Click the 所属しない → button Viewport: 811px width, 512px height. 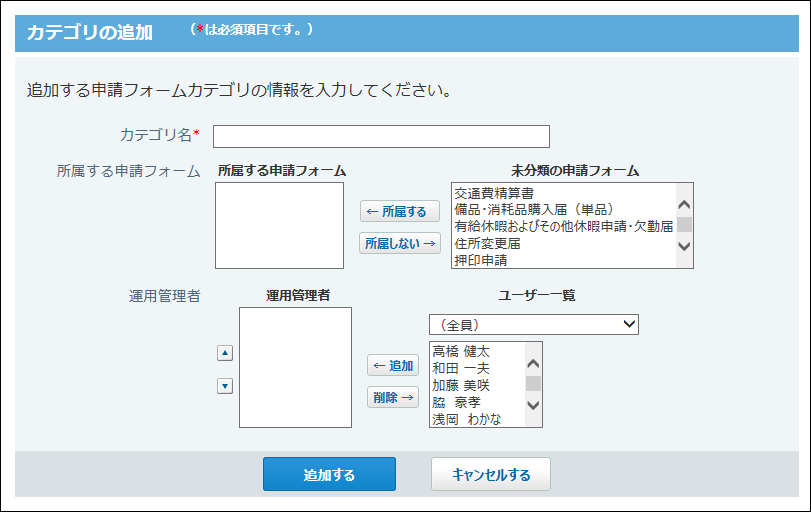click(x=400, y=243)
